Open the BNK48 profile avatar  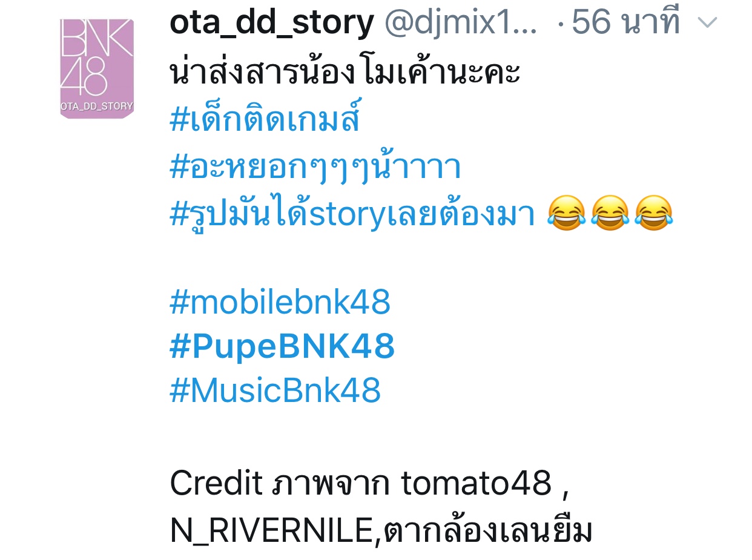tap(97, 68)
